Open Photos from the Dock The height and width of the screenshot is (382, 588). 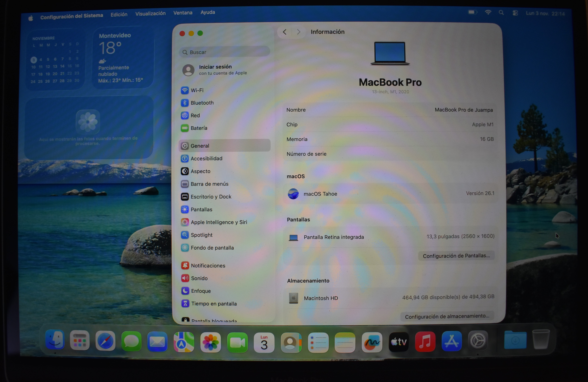pyautogui.click(x=210, y=342)
